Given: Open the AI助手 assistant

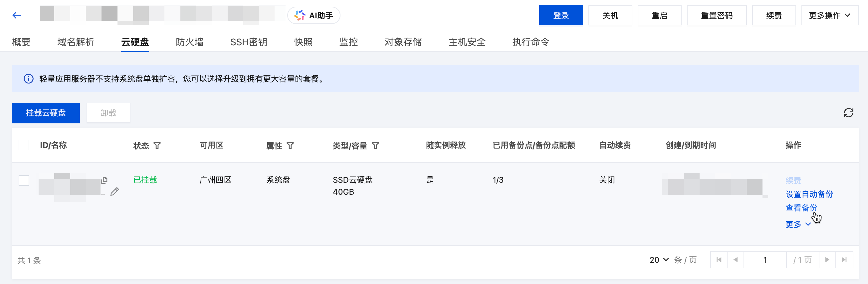Looking at the screenshot, I should coord(314,16).
